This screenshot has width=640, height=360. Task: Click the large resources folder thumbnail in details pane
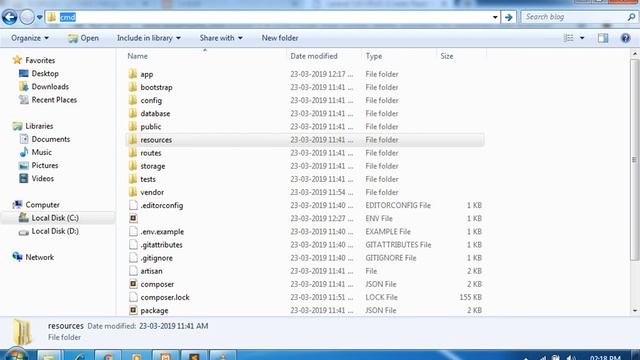click(x=22, y=332)
